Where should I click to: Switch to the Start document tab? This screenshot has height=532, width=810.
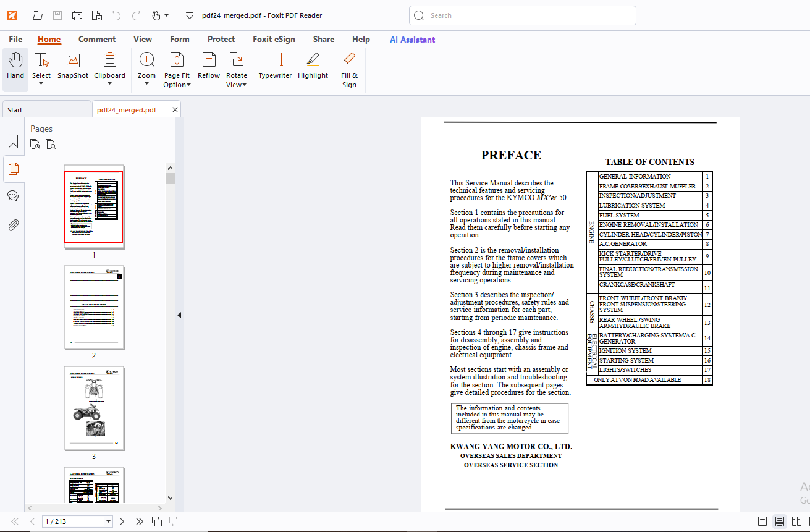point(46,109)
